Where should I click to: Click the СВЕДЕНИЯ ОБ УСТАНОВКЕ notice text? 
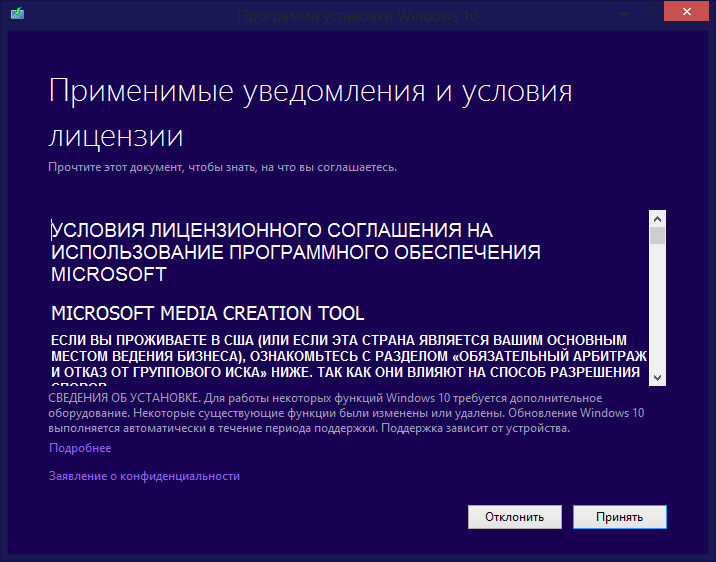click(x=346, y=413)
